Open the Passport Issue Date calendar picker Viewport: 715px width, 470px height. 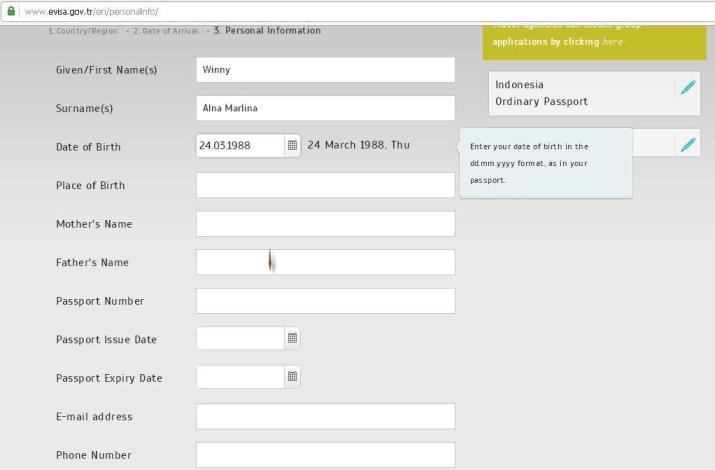coord(292,338)
